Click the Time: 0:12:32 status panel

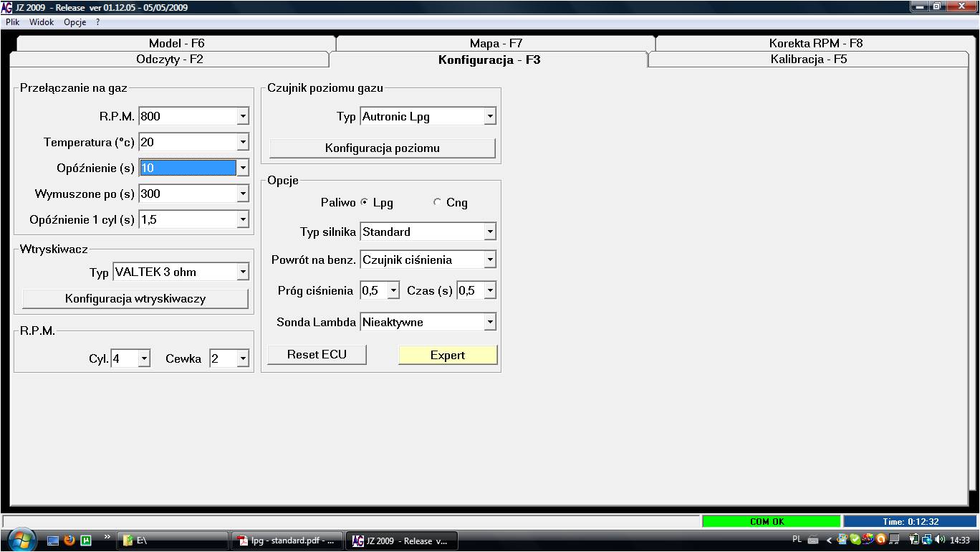pos(911,522)
